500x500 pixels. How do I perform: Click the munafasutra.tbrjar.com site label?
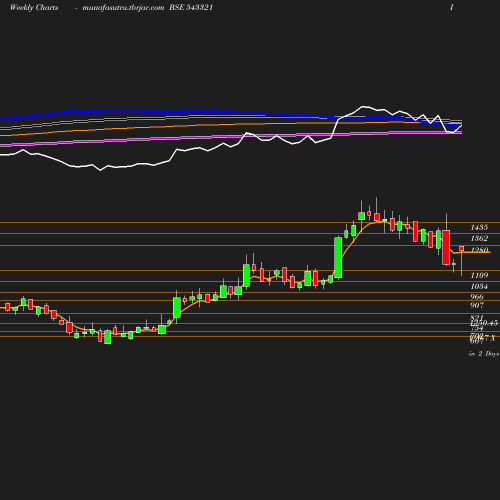pos(123,8)
